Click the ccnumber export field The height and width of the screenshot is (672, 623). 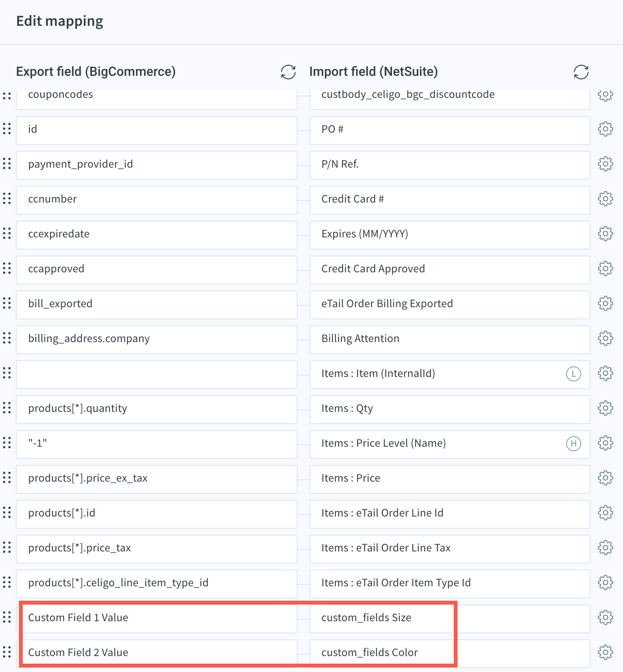[x=156, y=200]
